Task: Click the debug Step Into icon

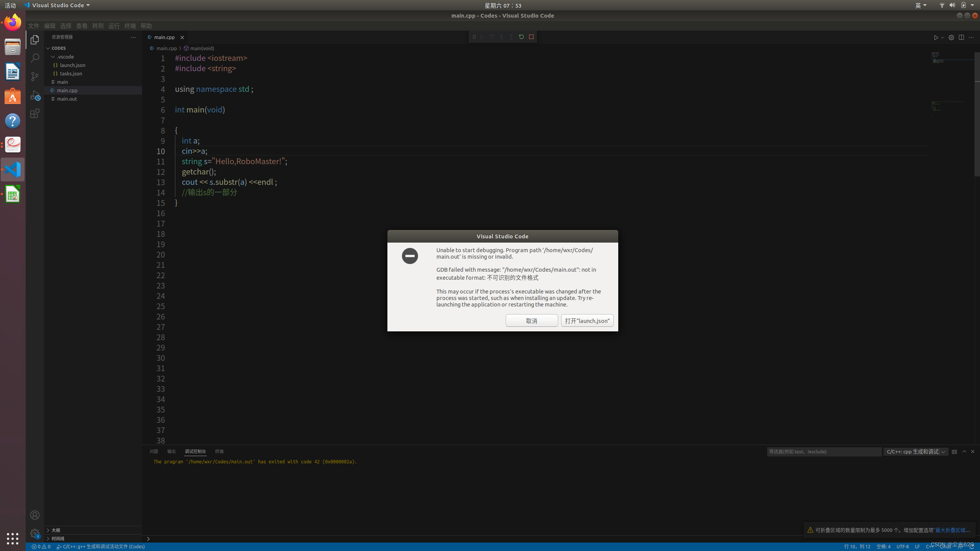Action: click(501, 37)
